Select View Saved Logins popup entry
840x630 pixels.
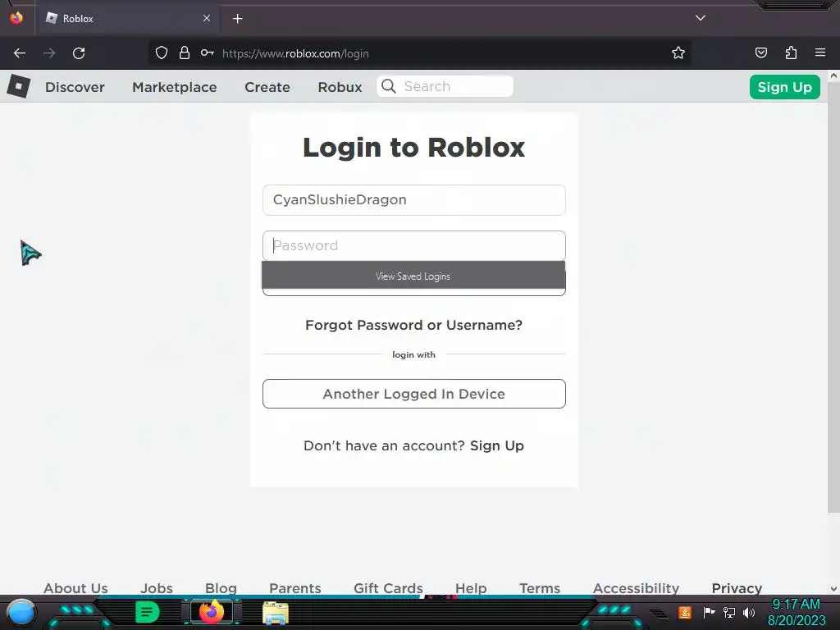pyautogui.click(x=413, y=276)
